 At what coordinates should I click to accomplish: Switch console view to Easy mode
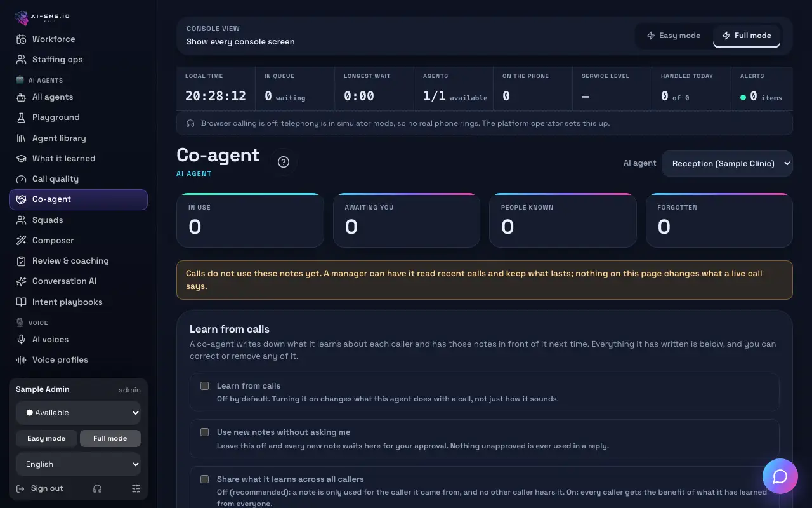(x=674, y=36)
